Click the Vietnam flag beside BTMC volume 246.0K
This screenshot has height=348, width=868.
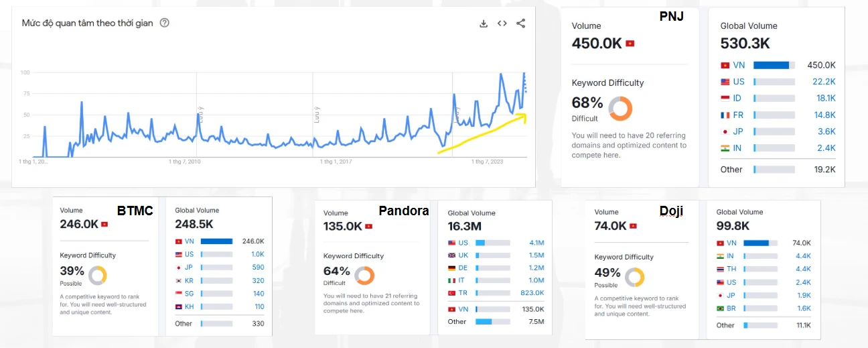point(104,224)
